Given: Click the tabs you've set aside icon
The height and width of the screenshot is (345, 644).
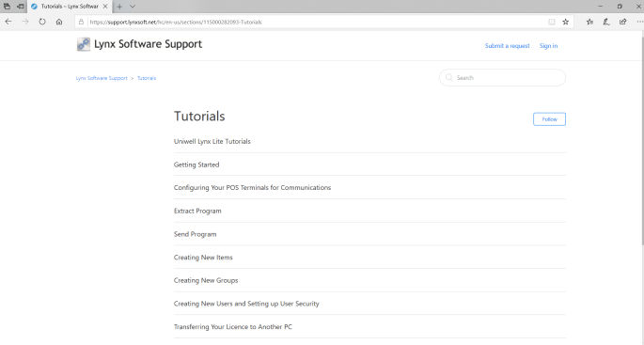Looking at the screenshot, I should coord(7,7).
